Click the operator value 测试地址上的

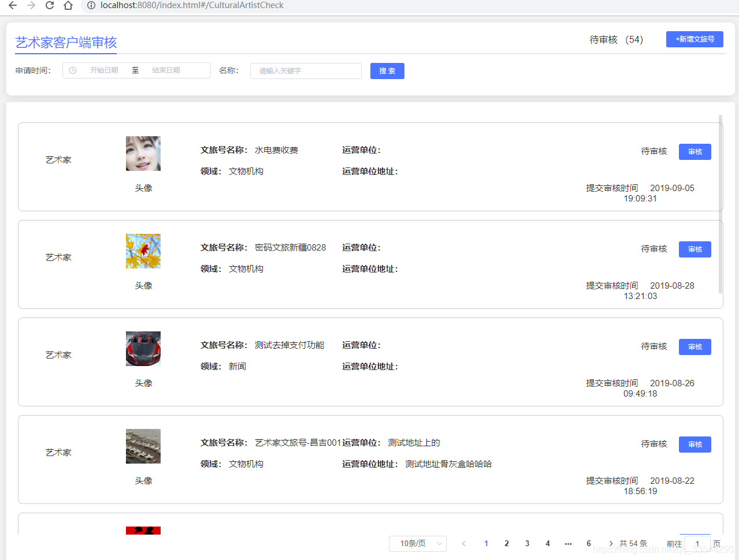point(414,443)
